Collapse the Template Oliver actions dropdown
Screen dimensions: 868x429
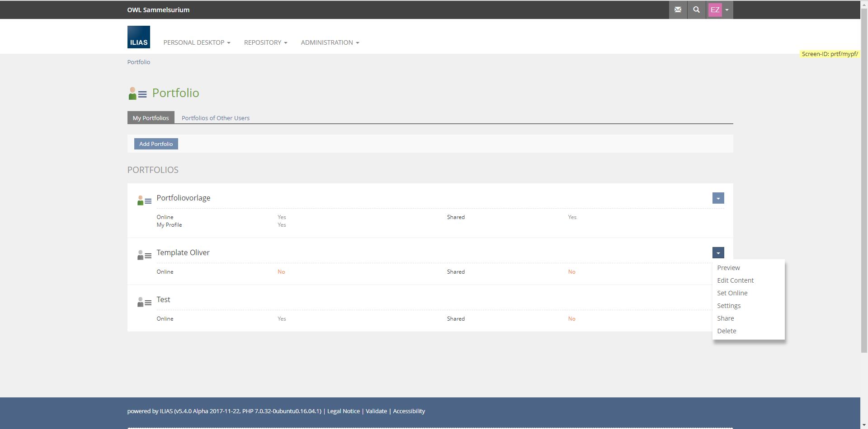(x=718, y=253)
